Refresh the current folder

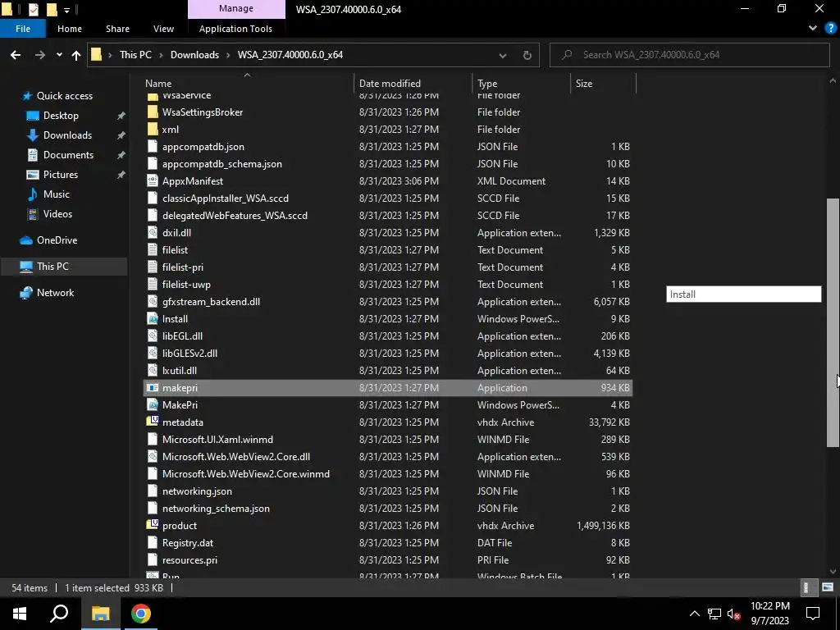527,55
